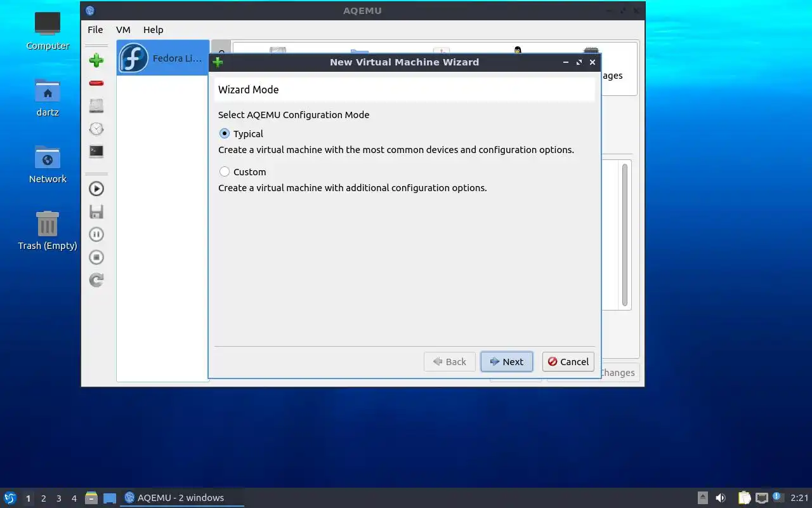Open the volume control tray icon
The image size is (812, 508).
point(721,498)
